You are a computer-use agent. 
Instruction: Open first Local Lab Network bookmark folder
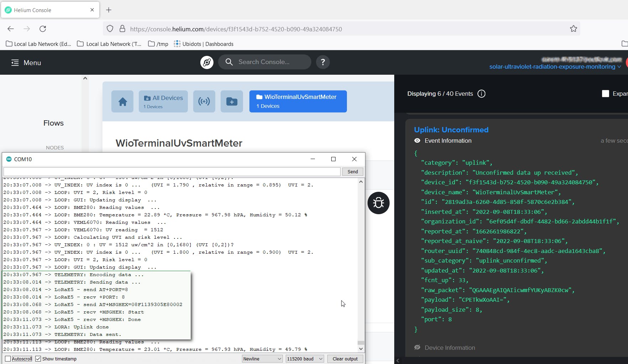(38, 44)
